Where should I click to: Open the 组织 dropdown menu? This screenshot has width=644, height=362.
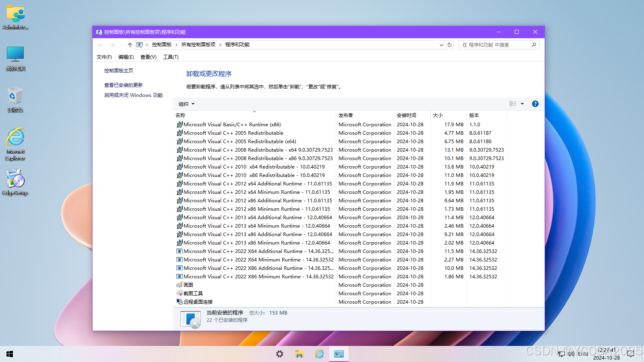point(187,104)
